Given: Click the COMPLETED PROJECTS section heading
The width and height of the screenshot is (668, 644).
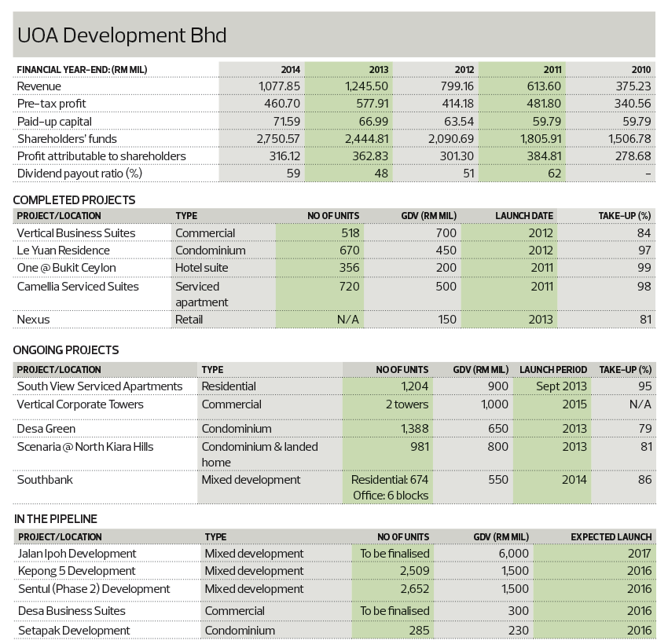Looking at the screenshot, I should [x=74, y=200].
